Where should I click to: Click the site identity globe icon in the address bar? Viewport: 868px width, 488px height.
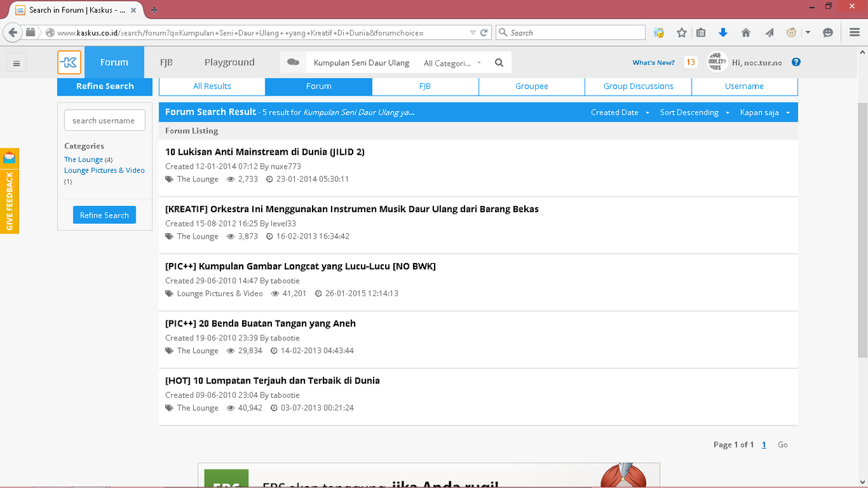(50, 33)
